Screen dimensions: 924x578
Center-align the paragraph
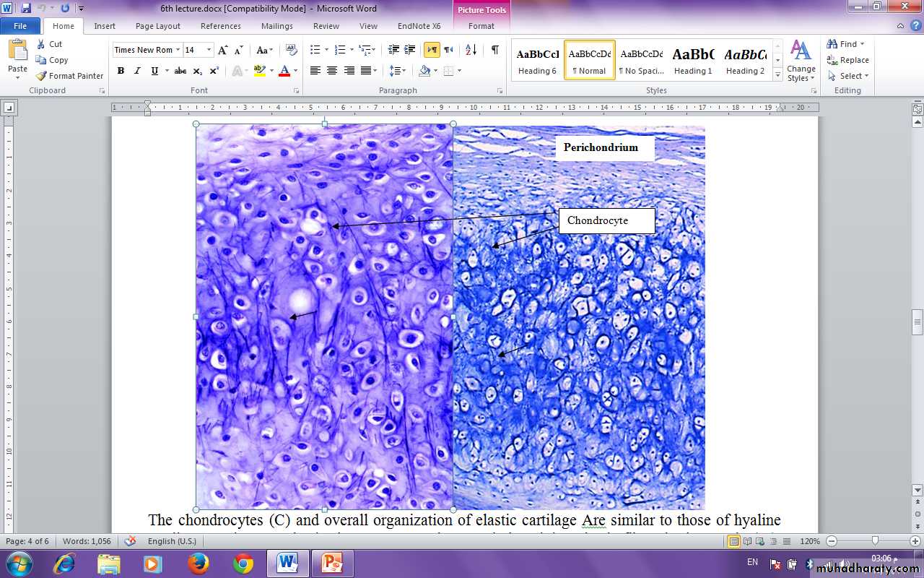(x=332, y=71)
